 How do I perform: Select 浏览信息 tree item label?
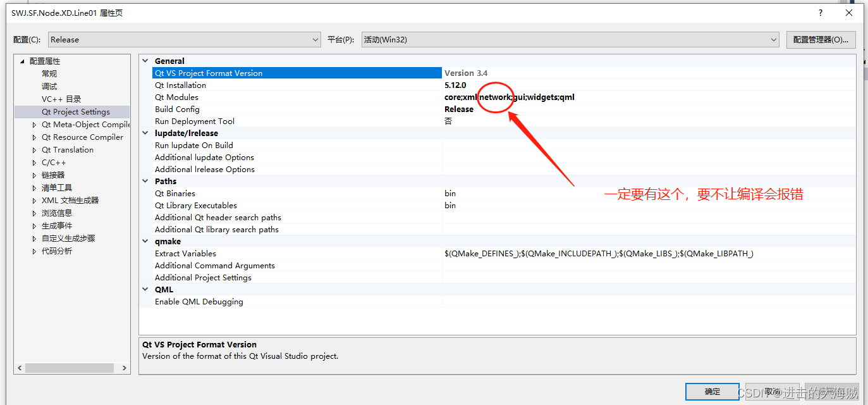(x=57, y=213)
